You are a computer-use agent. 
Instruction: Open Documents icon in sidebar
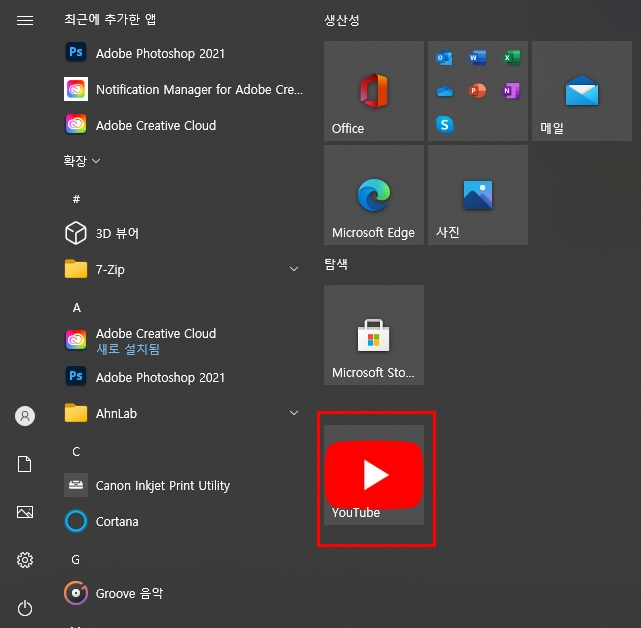click(25, 464)
